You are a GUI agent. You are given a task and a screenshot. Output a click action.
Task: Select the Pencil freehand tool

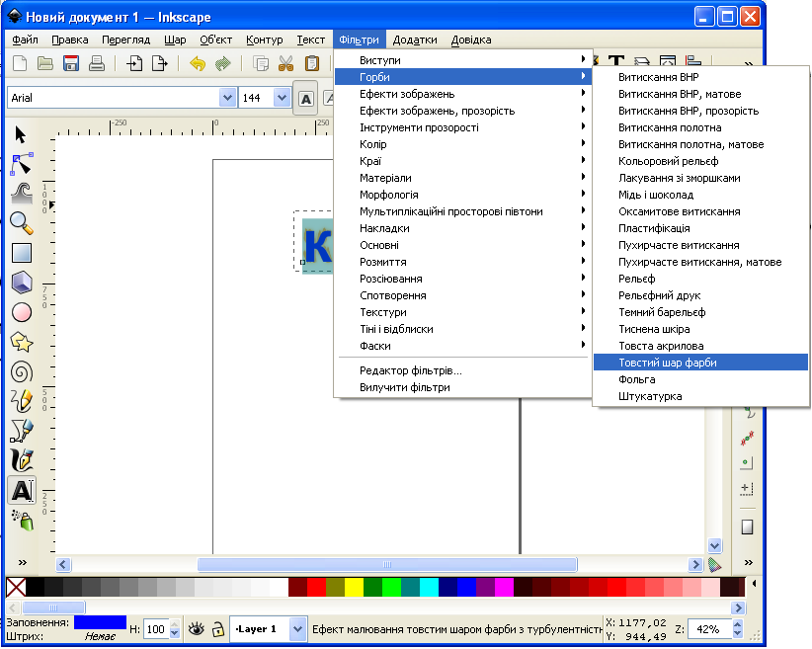[21, 401]
